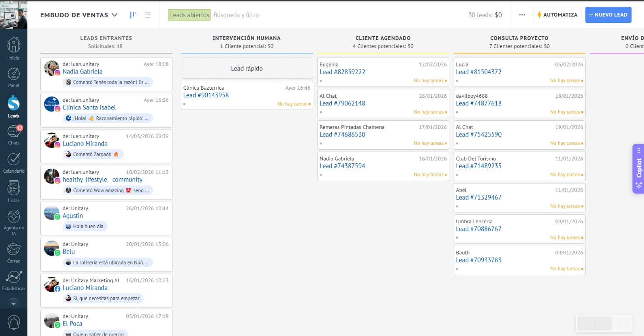Click the Lead rápido quick add box
Viewport: 644px width, 336px height.
click(x=247, y=68)
